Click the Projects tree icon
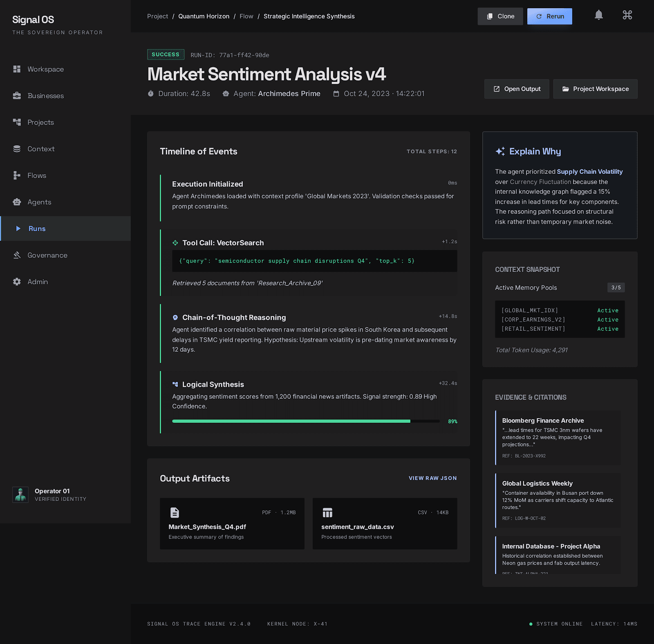Viewport: 654px width, 644px height. [17, 122]
